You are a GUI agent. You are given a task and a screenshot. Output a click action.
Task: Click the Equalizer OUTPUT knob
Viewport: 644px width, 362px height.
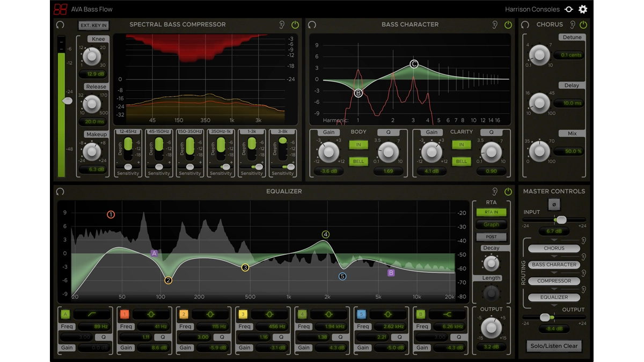click(491, 328)
